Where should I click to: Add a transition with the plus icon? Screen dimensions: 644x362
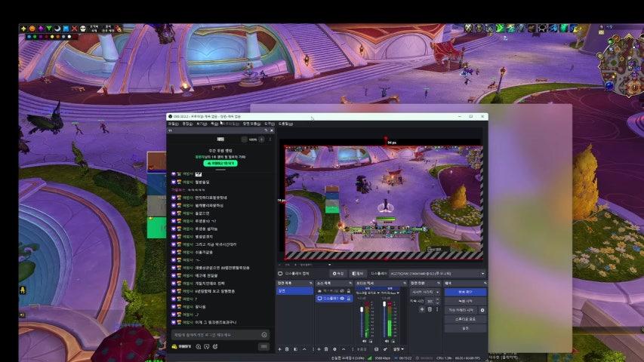click(422, 309)
